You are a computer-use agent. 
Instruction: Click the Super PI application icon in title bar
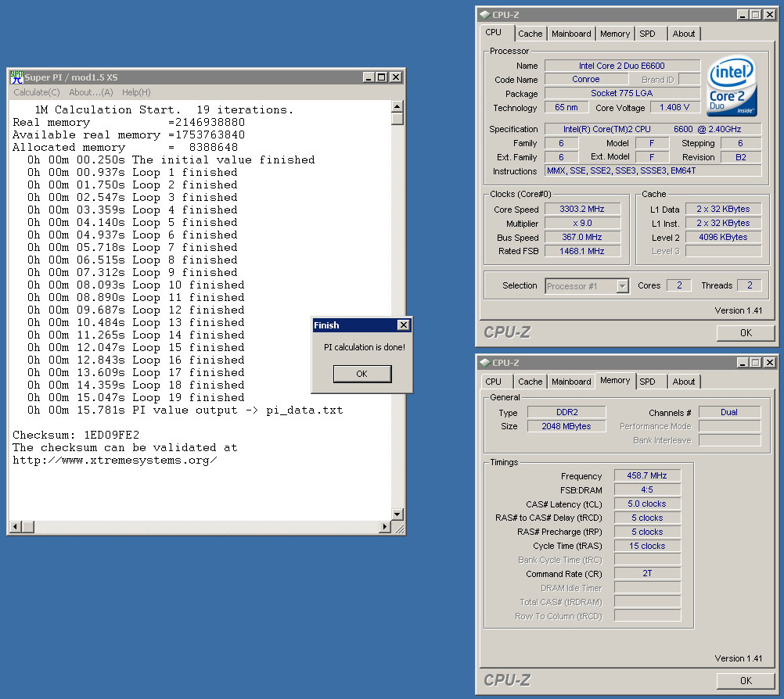pos(17,77)
